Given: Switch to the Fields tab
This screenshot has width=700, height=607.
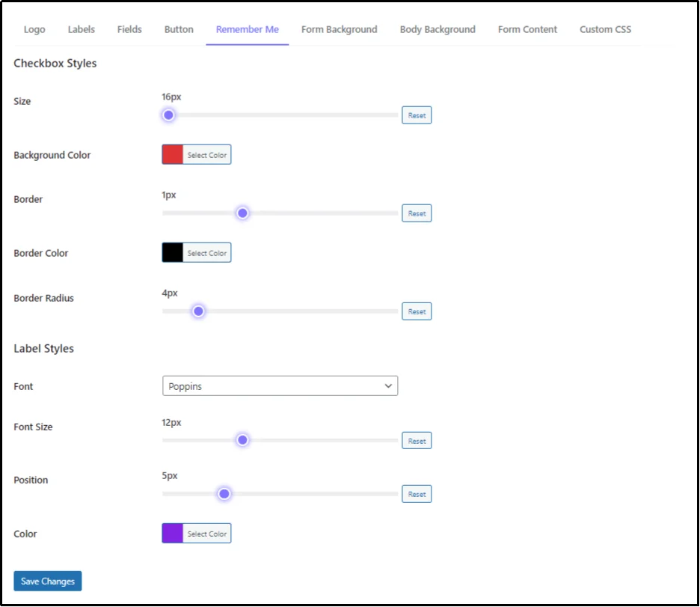Looking at the screenshot, I should (129, 29).
